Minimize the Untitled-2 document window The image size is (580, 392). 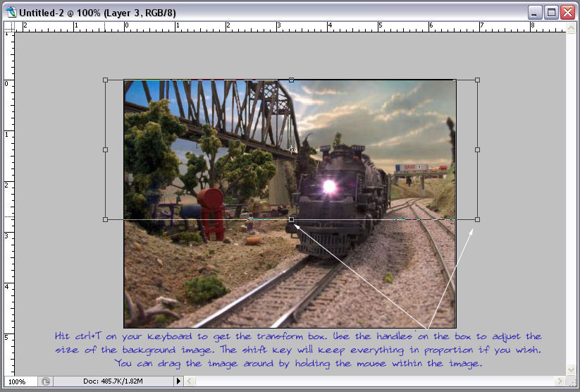tap(533, 13)
